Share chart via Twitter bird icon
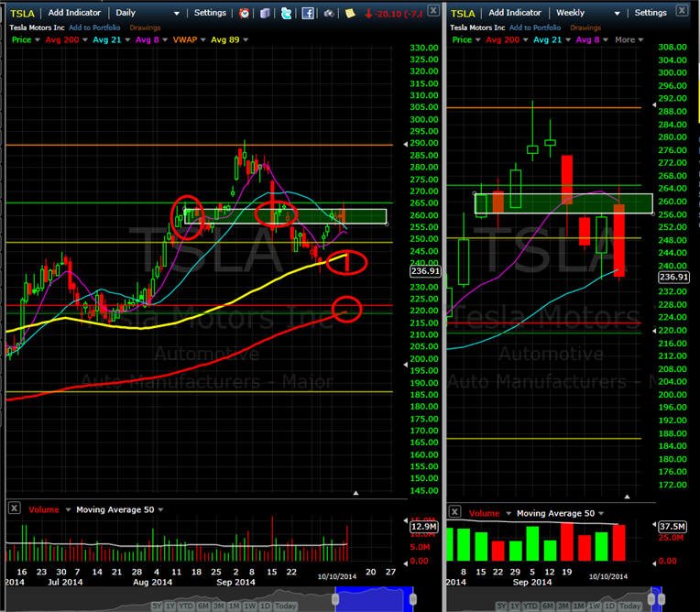The height and width of the screenshot is (612, 700). click(x=286, y=13)
